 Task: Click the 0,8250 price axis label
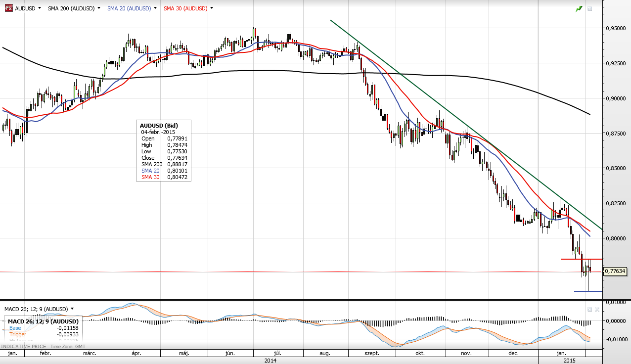[616, 203]
